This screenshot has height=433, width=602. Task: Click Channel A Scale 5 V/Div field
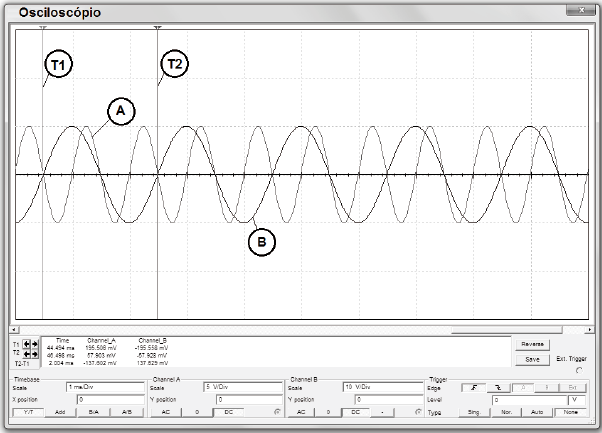(243, 386)
